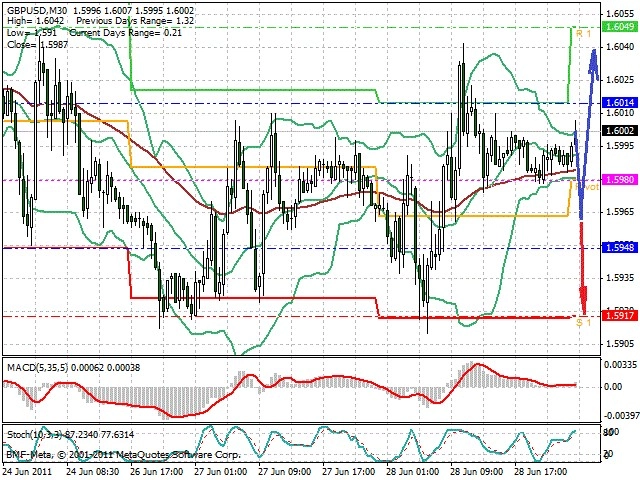Click the S 1 support text marker

pos(583,322)
